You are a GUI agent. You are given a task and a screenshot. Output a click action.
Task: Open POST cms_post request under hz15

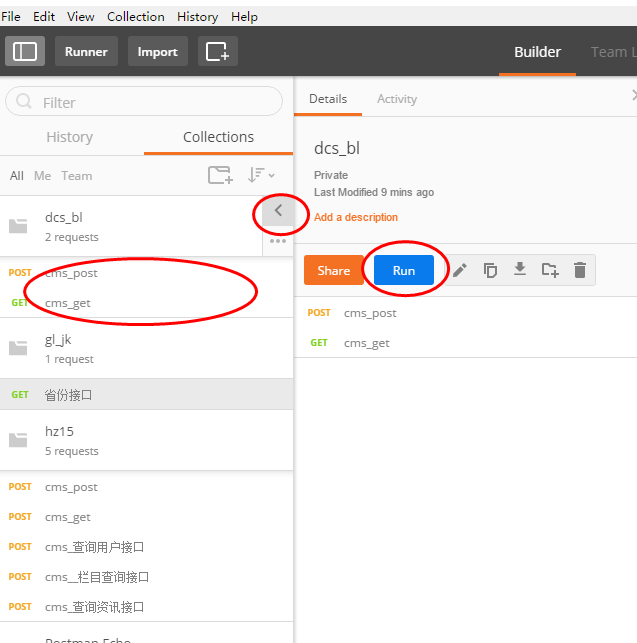pyautogui.click(x=146, y=487)
